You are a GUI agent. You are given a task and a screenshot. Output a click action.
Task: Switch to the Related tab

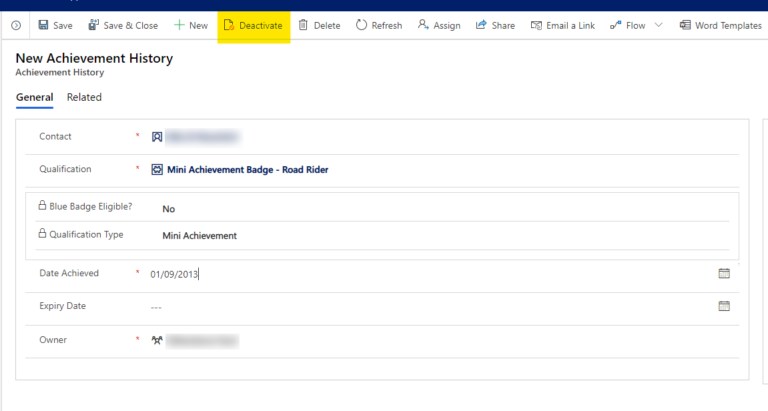(x=84, y=97)
